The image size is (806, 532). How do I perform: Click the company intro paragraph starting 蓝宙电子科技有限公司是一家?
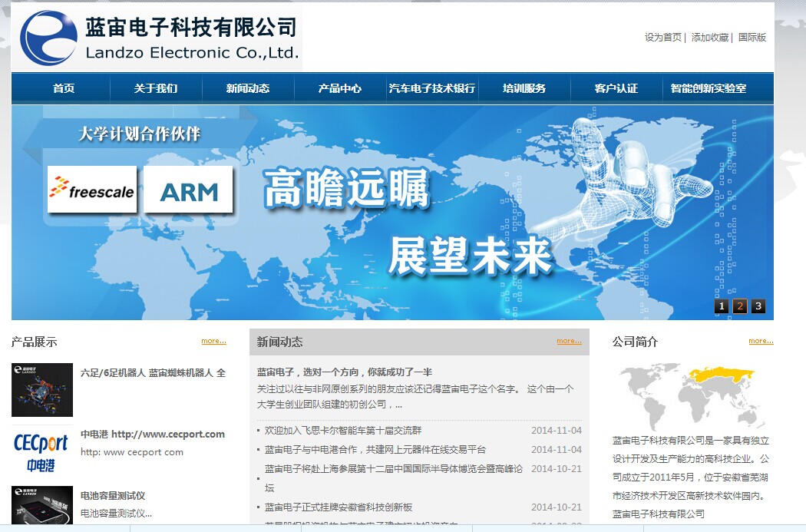(x=691, y=477)
